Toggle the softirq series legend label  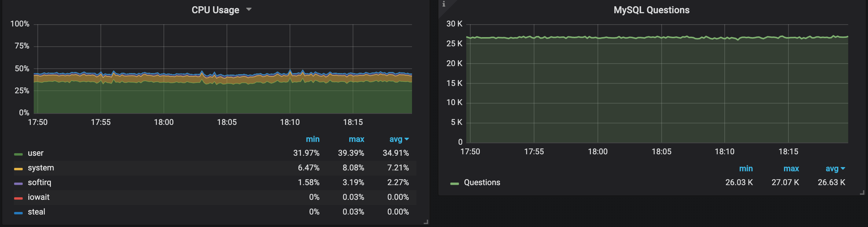tap(39, 183)
